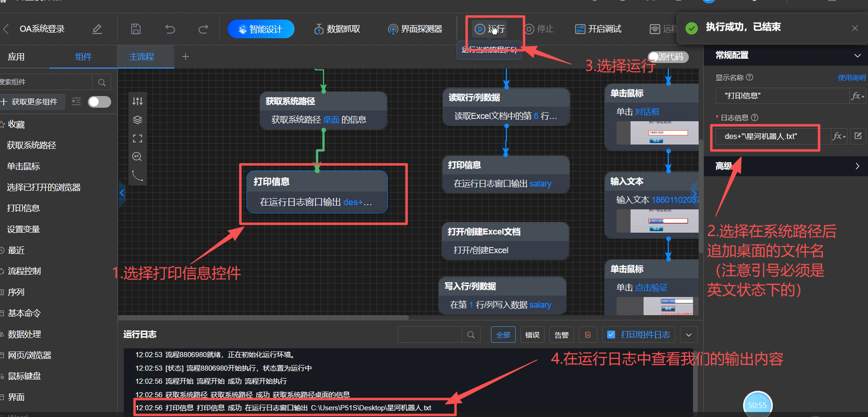Uncheck the 打印组件日志 checkbox
This screenshot has height=417, width=868.
click(x=611, y=335)
